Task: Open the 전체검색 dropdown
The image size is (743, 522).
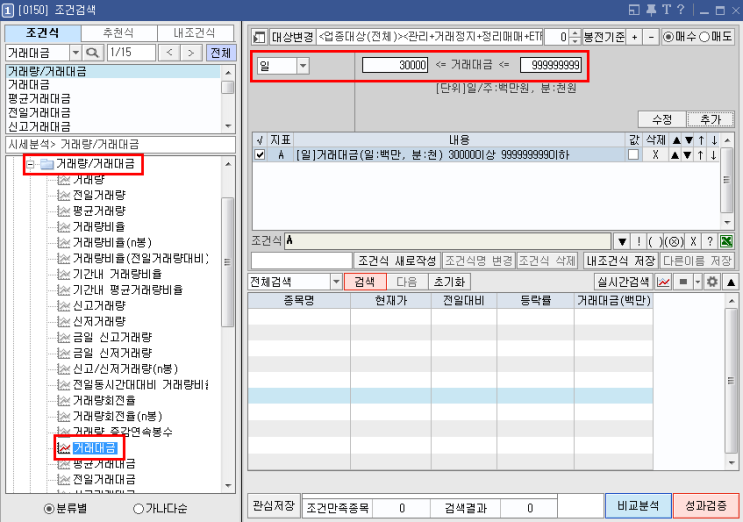Action: coord(336,282)
